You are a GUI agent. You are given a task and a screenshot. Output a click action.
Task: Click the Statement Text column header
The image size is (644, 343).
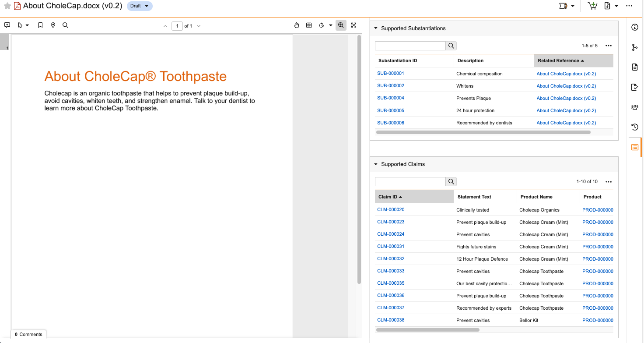[485, 197]
